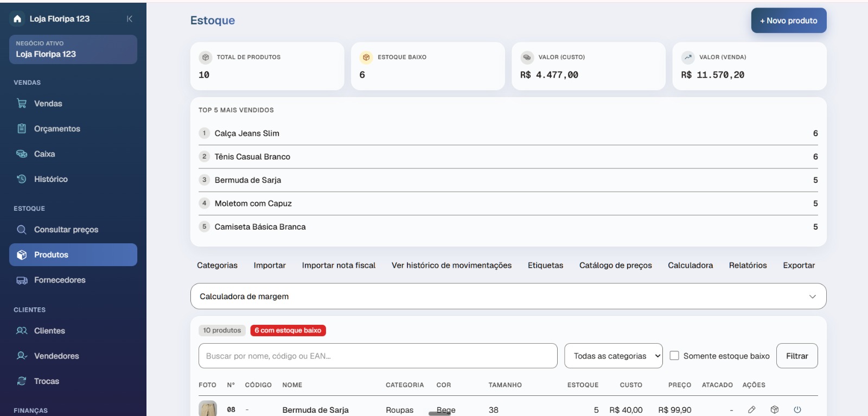Enable the Somente estoque baixo checkbox
The image size is (868, 416).
pyautogui.click(x=674, y=356)
